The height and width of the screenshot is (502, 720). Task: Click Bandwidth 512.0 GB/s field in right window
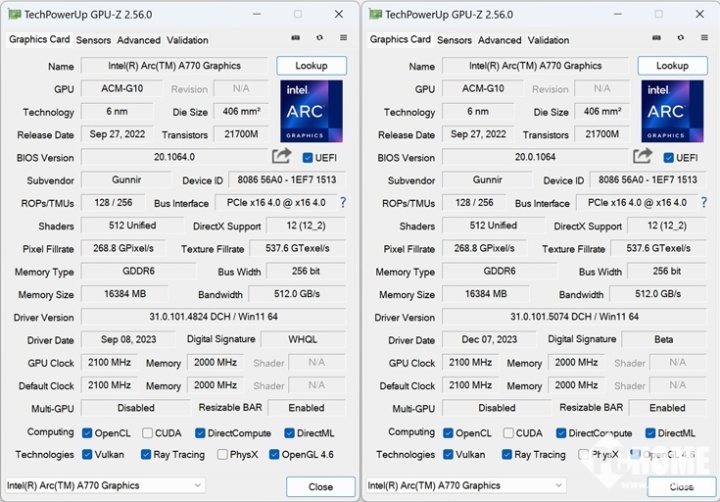click(x=658, y=294)
